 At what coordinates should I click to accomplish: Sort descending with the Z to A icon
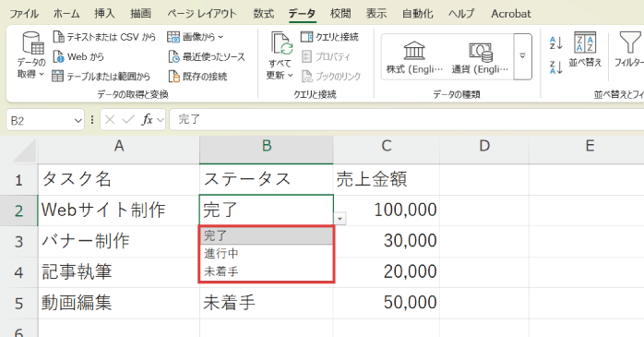555,67
